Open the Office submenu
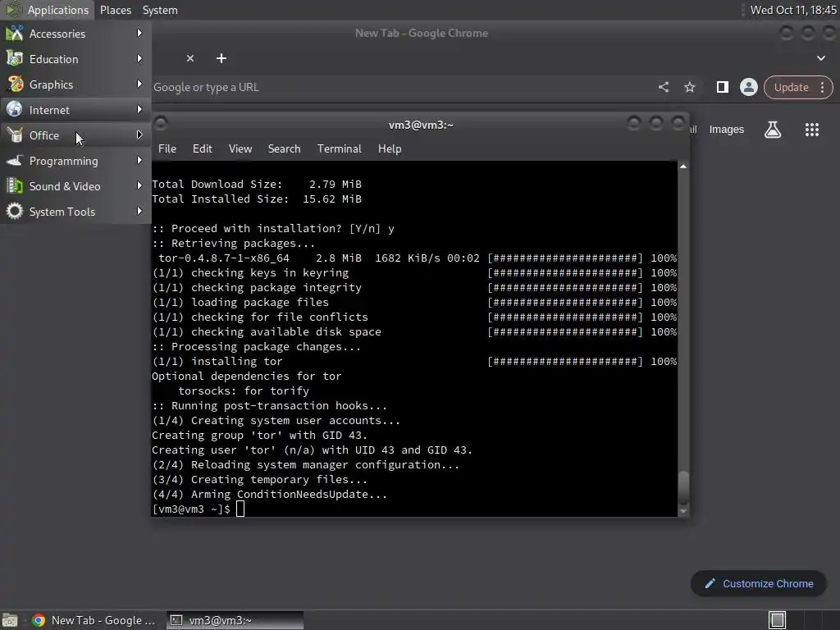840x630 pixels. [x=75, y=135]
